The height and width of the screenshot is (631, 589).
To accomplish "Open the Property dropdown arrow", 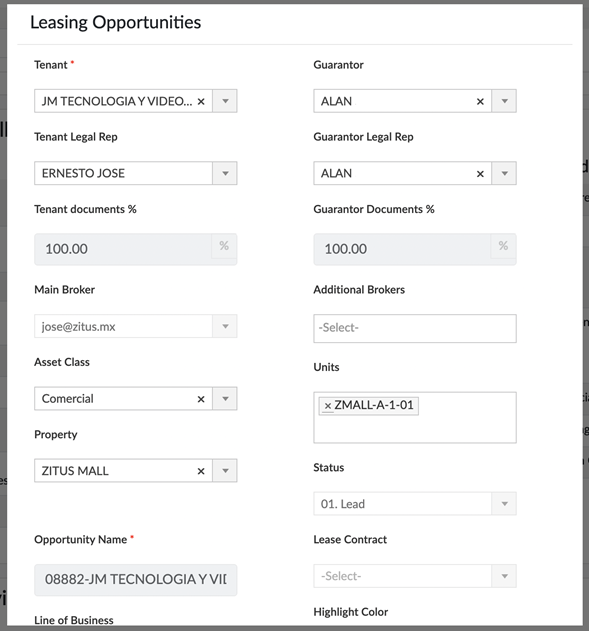I will (225, 471).
